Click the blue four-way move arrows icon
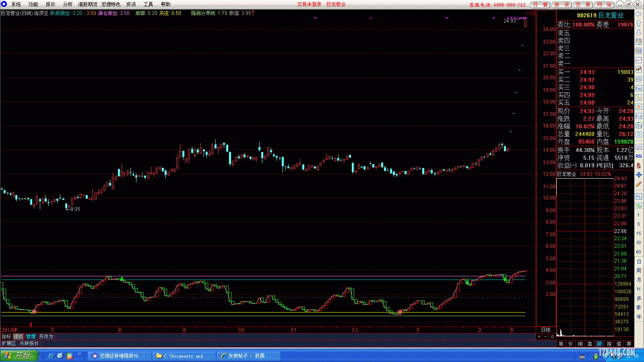 (639, 175)
